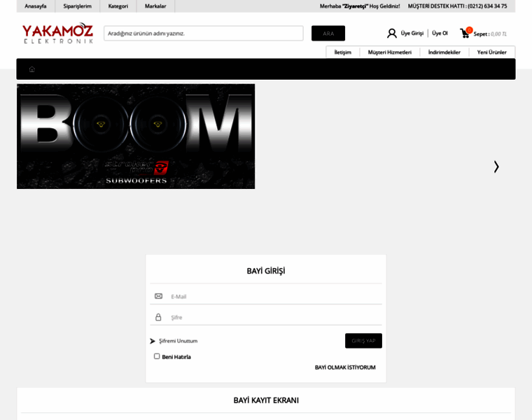Click the arrow icon beside Şifremi Unuttum
Screen dimensions: 532x420
pyautogui.click(x=153, y=341)
